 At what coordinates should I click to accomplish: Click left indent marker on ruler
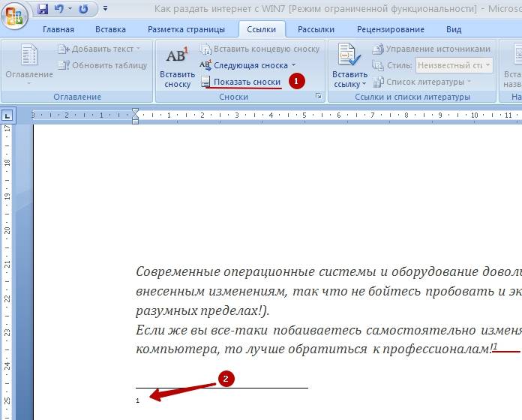135,121
